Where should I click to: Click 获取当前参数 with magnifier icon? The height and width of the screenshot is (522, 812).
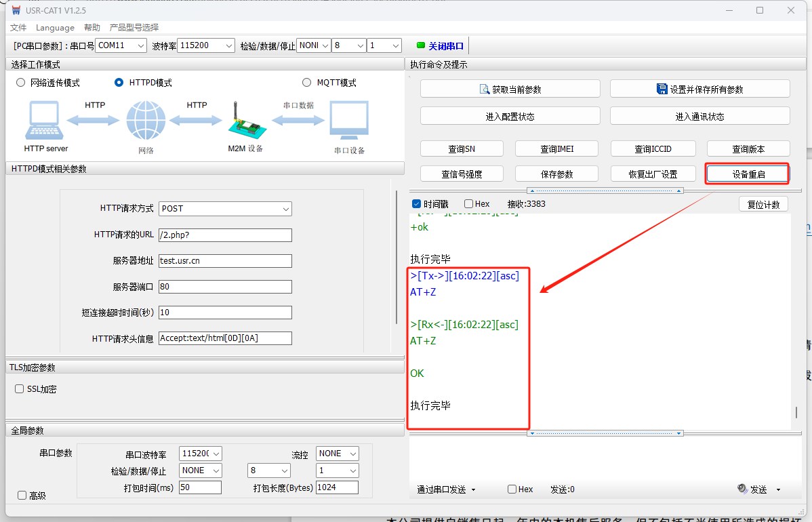pyautogui.click(x=510, y=89)
